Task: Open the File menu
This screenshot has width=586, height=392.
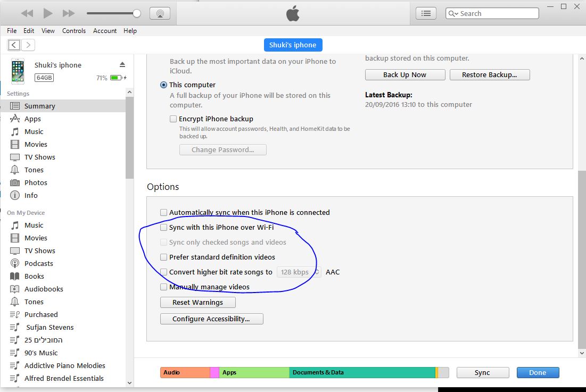Action: point(12,31)
